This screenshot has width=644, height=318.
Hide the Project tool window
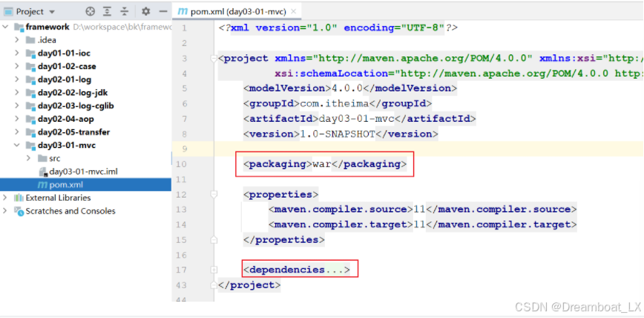click(x=163, y=12)
